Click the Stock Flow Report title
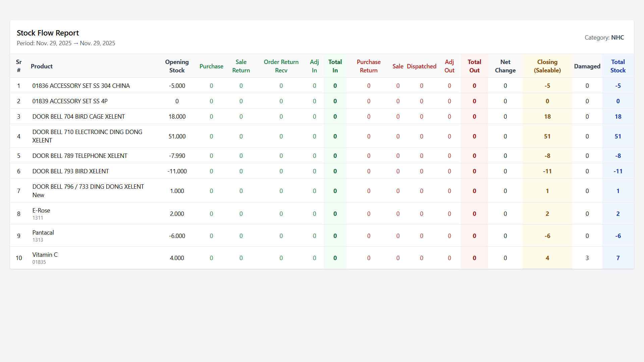 [x=48, y=33]
